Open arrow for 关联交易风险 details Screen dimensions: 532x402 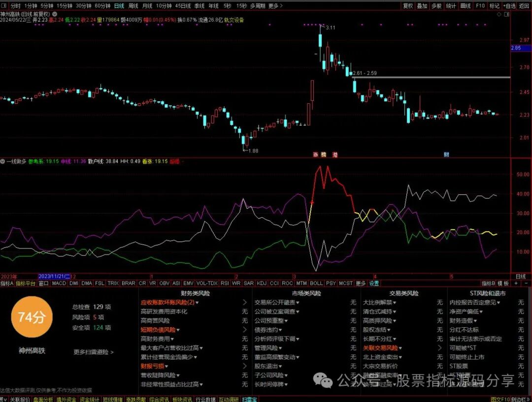(x=440, y=348)
